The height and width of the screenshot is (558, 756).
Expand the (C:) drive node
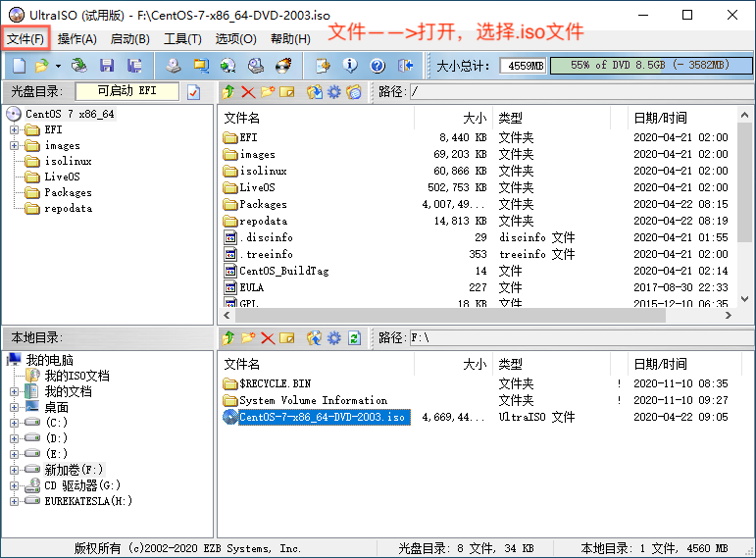tap(14, 423)
